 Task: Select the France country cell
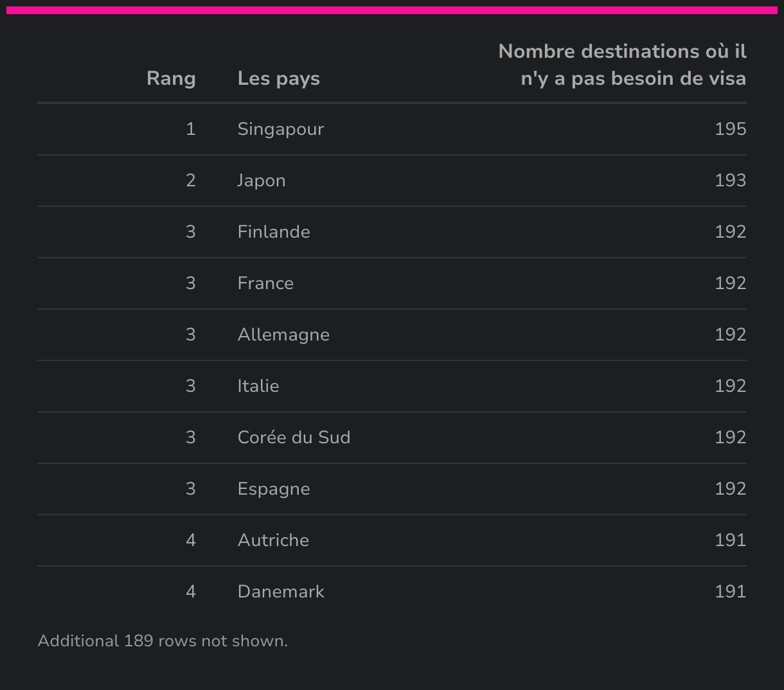click(265, 283)
